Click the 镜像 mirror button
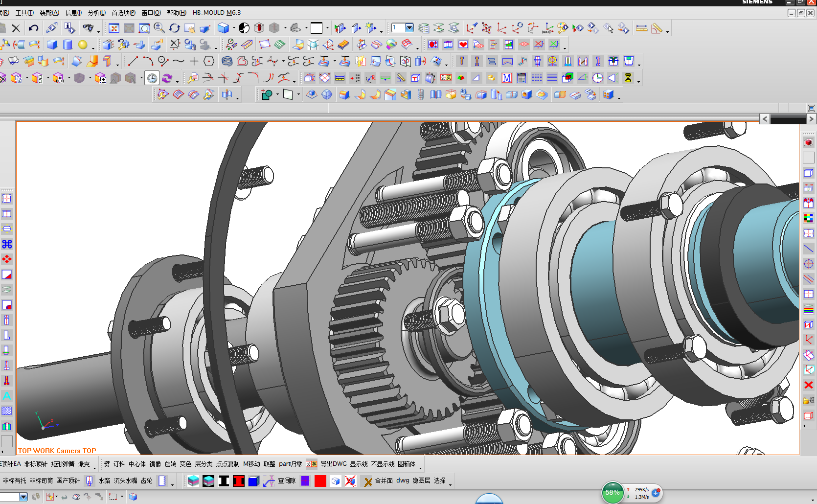 (155, 464)
